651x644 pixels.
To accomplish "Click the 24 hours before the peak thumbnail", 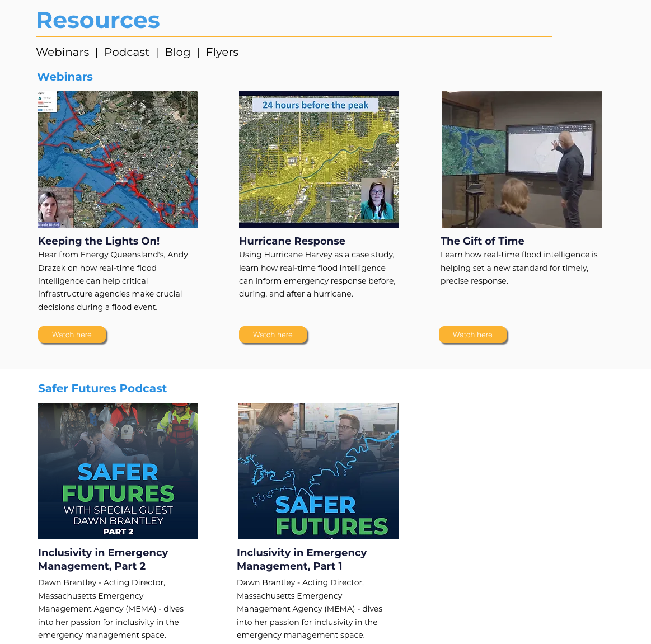I will pos(319,159).
